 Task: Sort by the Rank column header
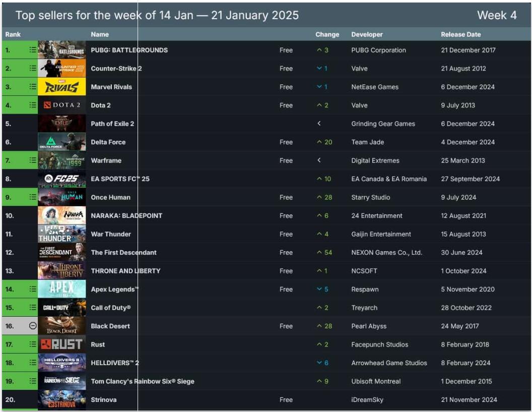tap(13, 34)
